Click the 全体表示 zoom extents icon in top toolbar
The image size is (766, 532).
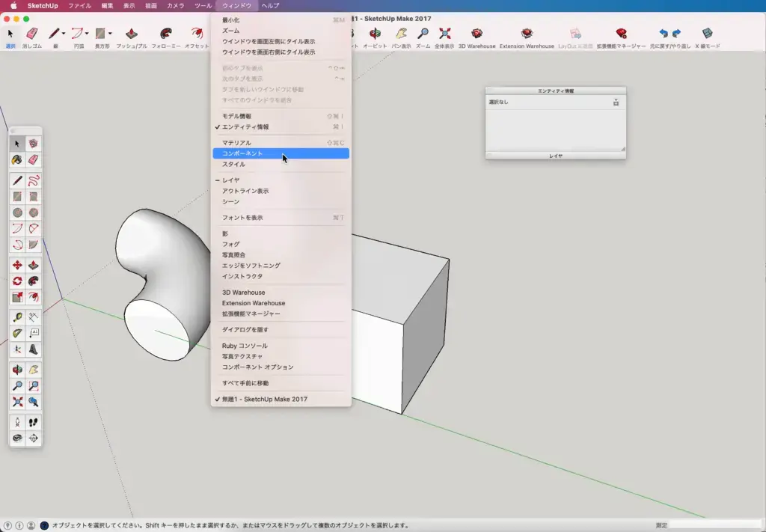[444, 34]
